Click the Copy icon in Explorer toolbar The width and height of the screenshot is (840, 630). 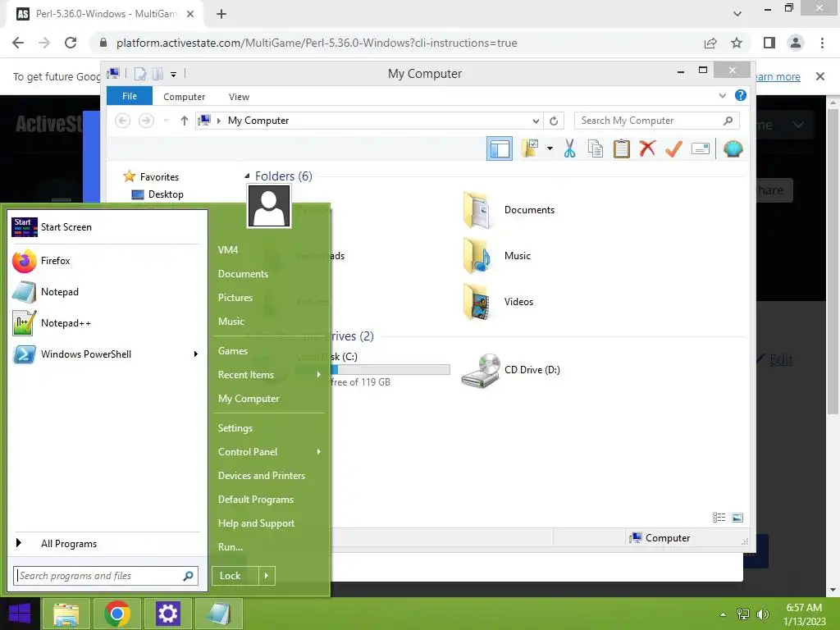(x=596, y=148)
